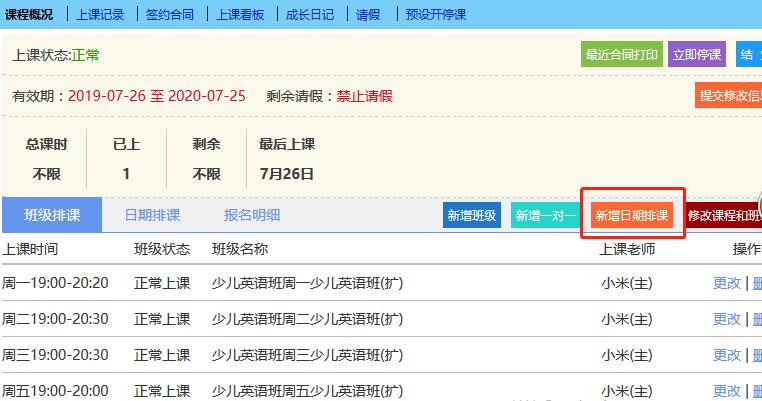Click the 新增日期排课 button
The image size is (762, 401).
point(631,215)
